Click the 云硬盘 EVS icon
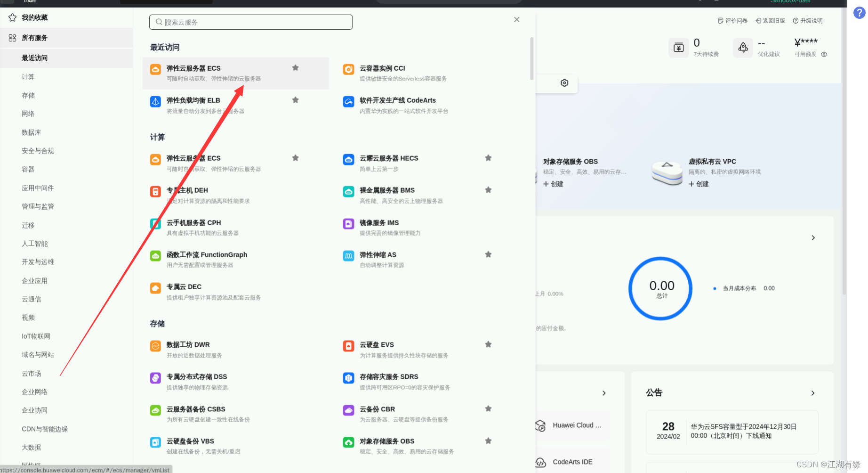This screenshot has width=868, height=473. pos(348,346)
